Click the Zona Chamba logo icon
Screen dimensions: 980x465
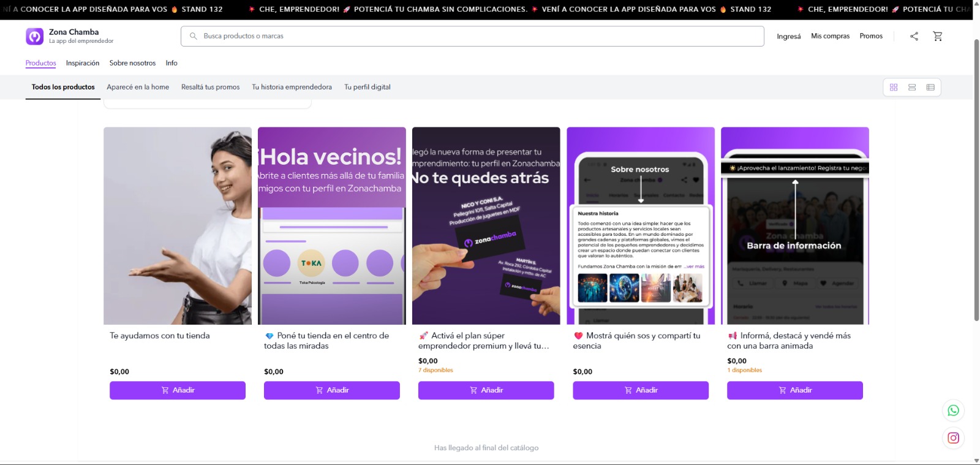point(34,36)
